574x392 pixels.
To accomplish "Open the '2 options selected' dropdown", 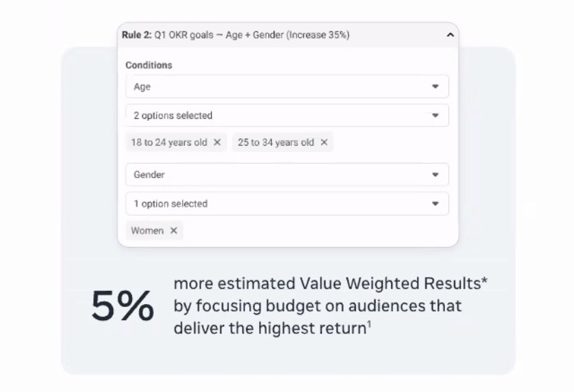I will point(287,116).
